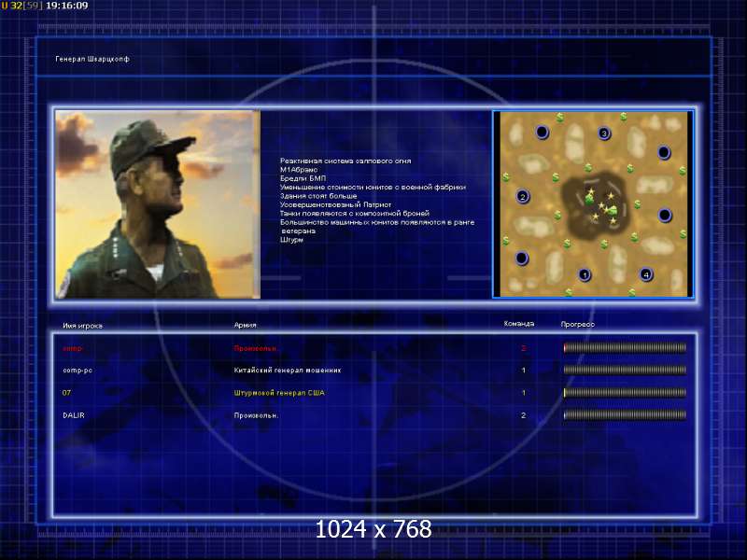Select start position 2 marker on map
The image size is (747, 560).
[x=523, y=197]
